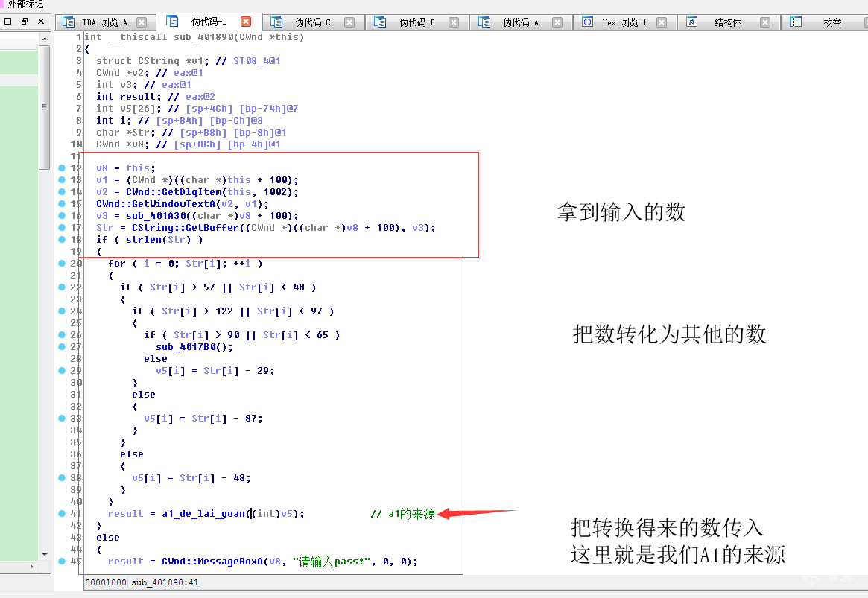Select the 伪代码-D tab

[x=209, y=22]
